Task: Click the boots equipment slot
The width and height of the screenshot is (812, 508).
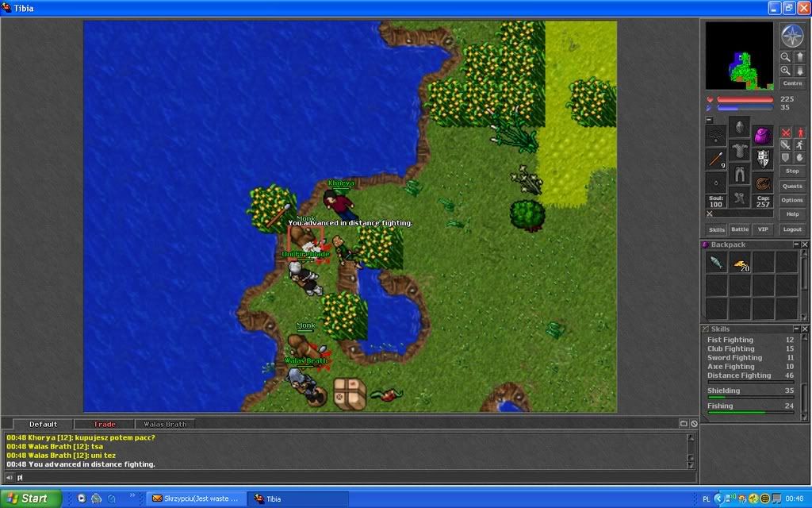Action: point(740,198)
